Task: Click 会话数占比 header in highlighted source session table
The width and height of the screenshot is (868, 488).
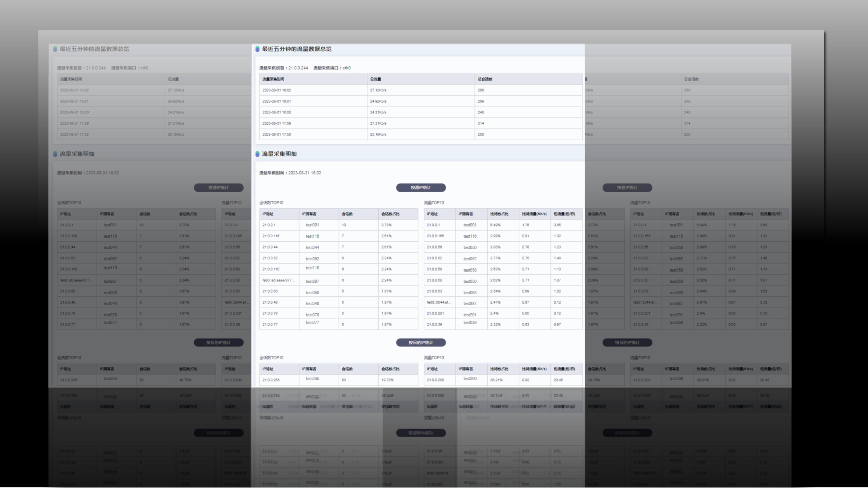Action: pyautogui.click(x=390, y=214)
